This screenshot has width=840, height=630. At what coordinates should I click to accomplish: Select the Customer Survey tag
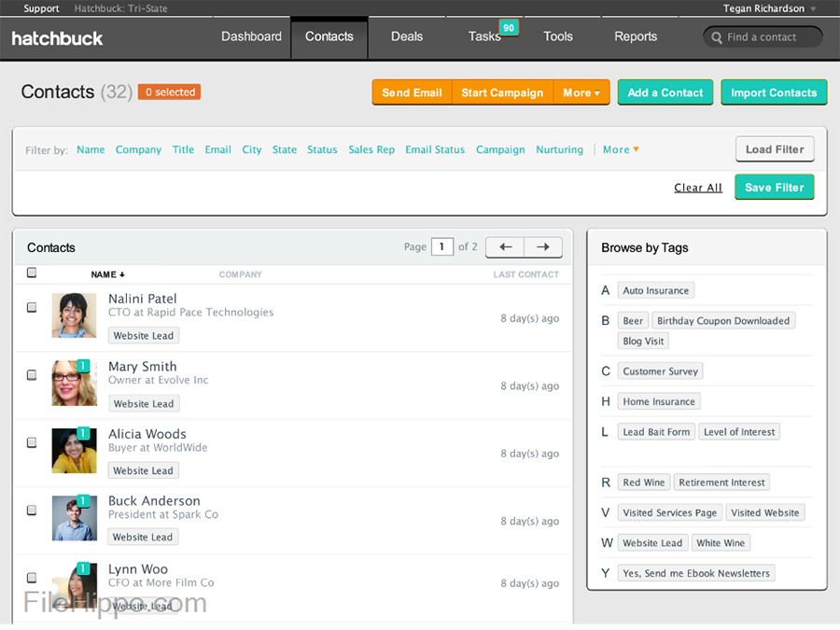[x=660, y=371]
